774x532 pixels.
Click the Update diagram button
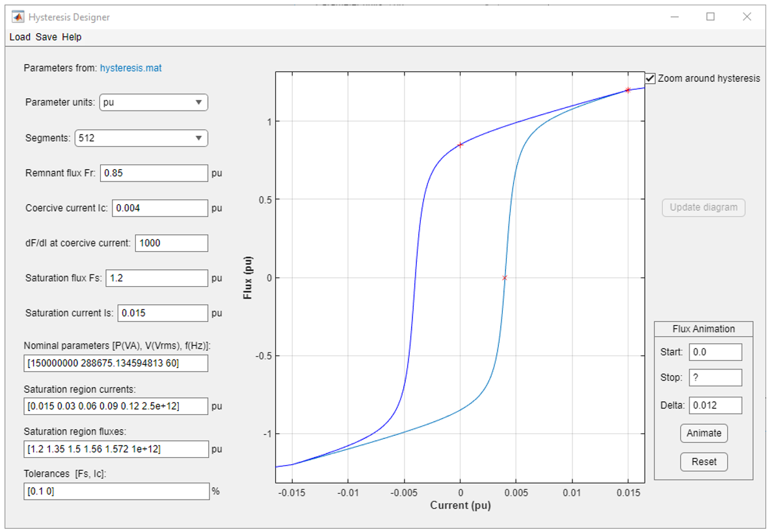[704, 207]
